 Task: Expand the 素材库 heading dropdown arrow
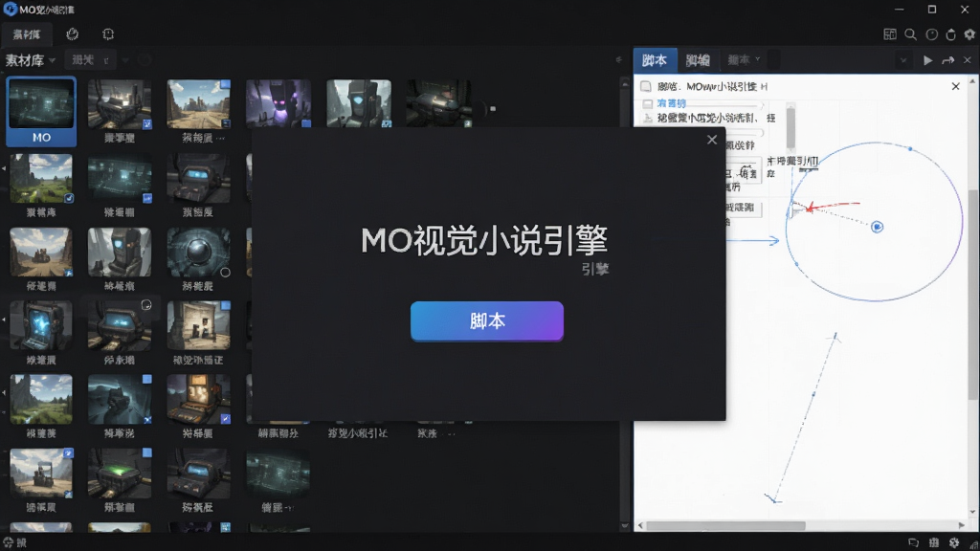(52, 60)
